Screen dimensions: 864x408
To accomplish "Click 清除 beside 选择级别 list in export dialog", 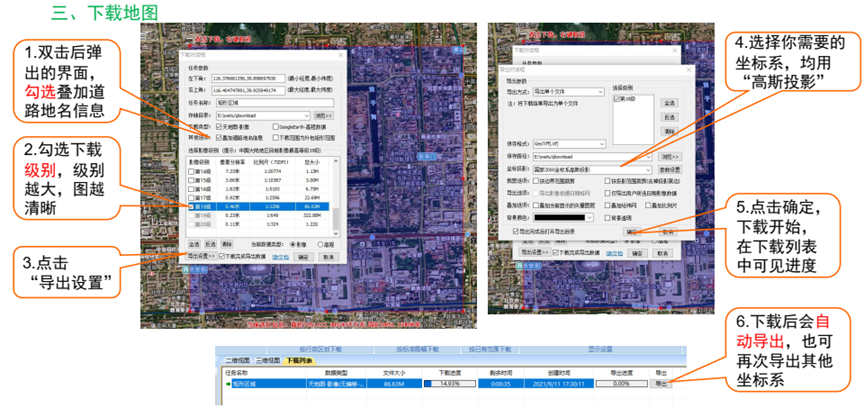I will point(669,131).
